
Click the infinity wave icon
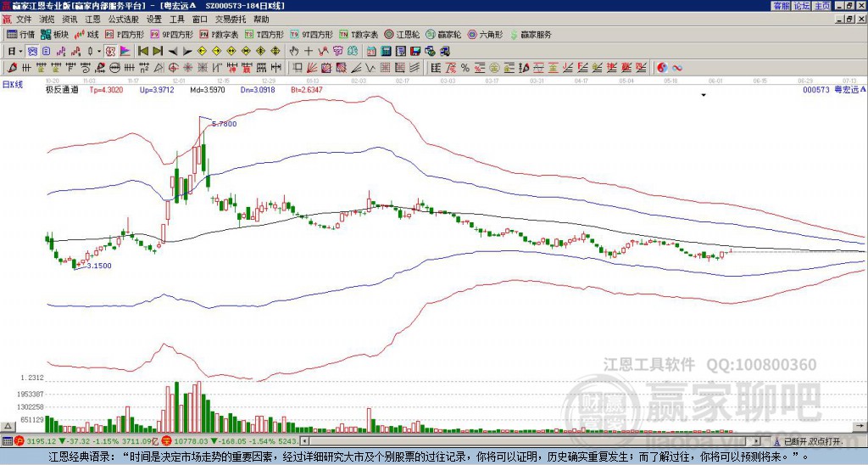click(x=677, y=68)
